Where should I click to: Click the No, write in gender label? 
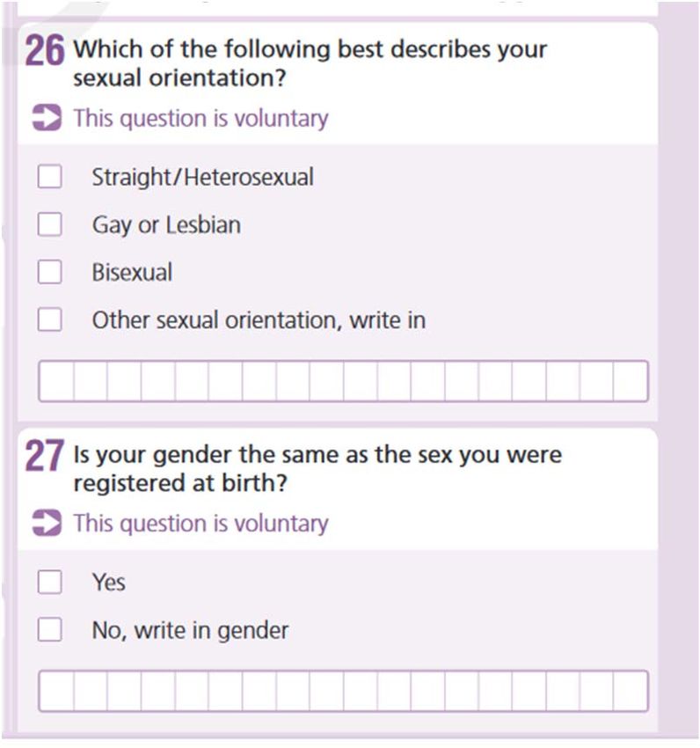coord(190,631)
